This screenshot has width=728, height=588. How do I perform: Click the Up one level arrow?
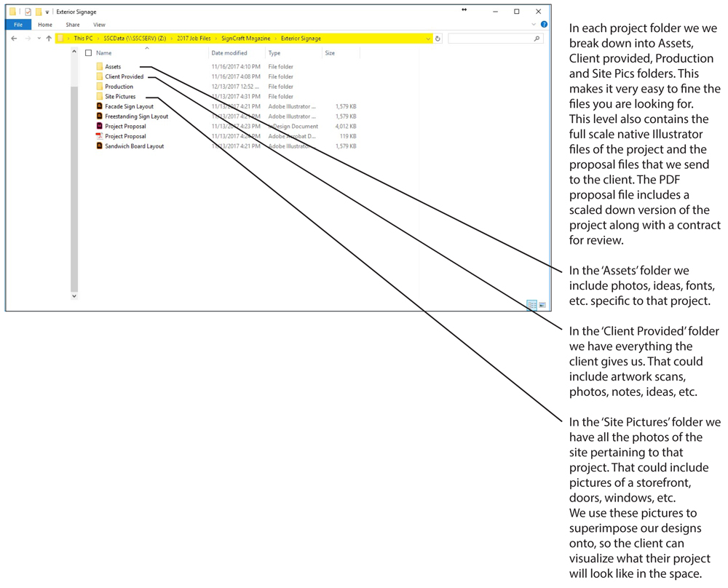click(x=49, y=39)
